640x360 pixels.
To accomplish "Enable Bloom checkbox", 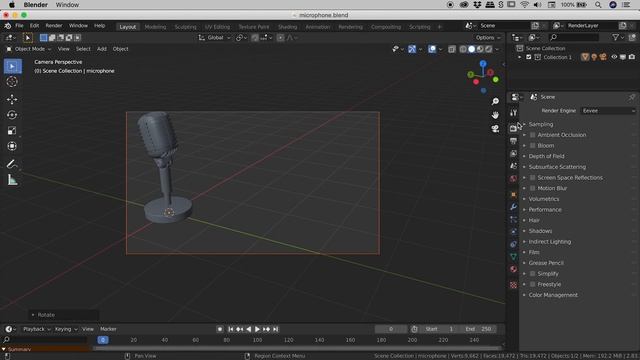I will pos(533,145).
